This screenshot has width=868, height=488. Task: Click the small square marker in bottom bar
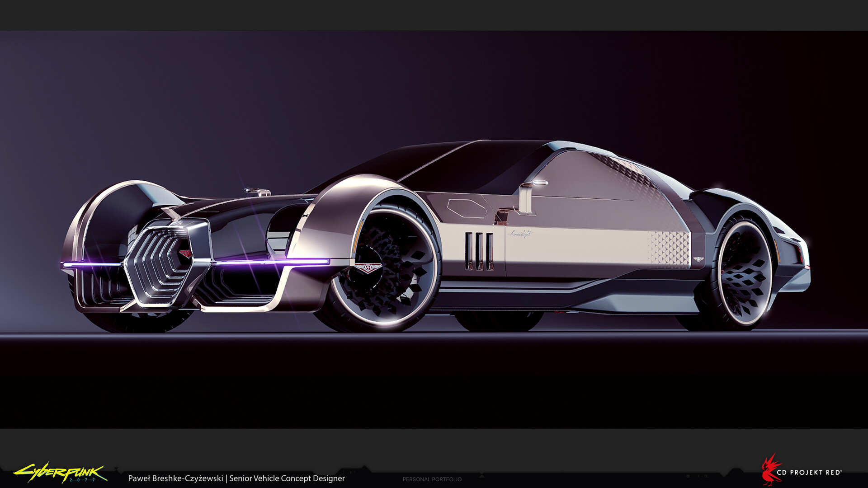tap(688, 476)
